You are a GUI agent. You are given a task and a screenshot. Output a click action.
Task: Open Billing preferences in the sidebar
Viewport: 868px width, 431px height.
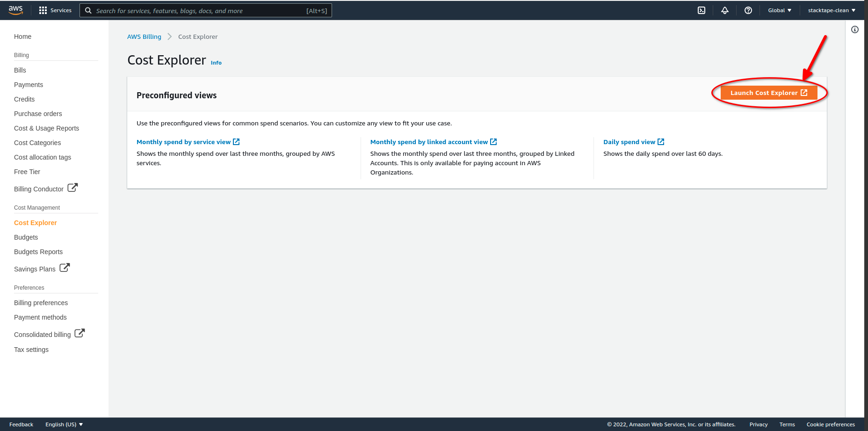point(41,303)
